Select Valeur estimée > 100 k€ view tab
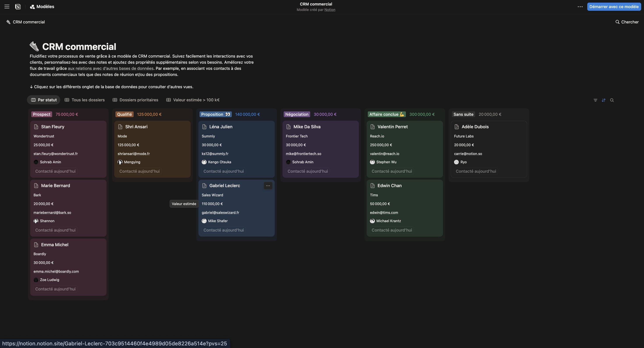This screenshot has height=348, width=644. click(x=193, y=100)
